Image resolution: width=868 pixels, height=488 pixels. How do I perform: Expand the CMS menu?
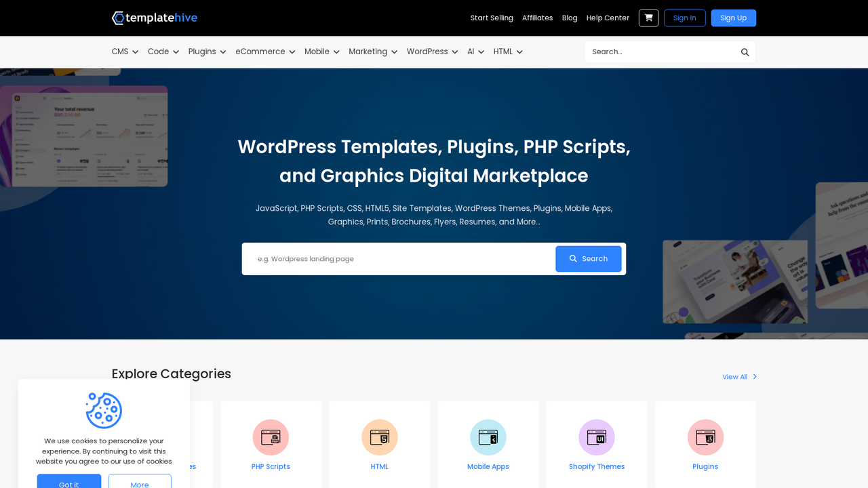pos(125,52)
